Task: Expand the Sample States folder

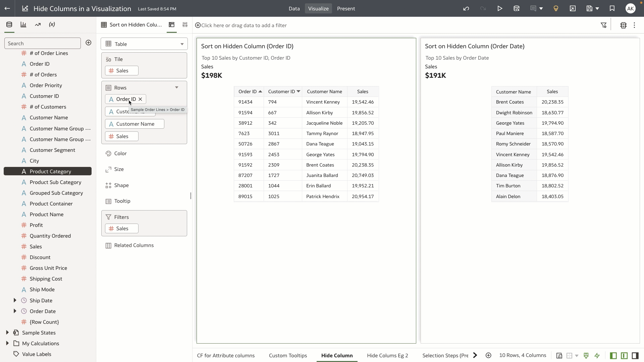Action: [7, 333]
